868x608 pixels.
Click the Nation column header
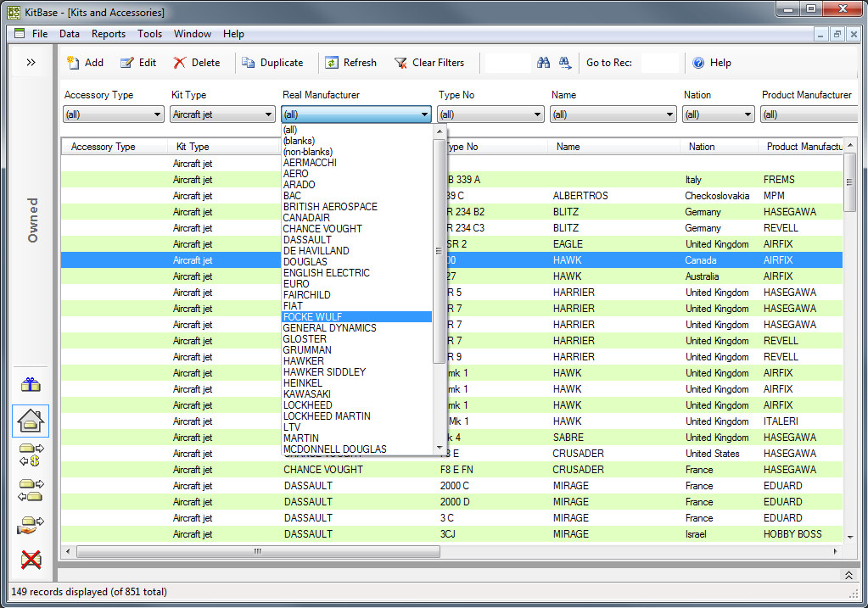click(x=719, y=147)
